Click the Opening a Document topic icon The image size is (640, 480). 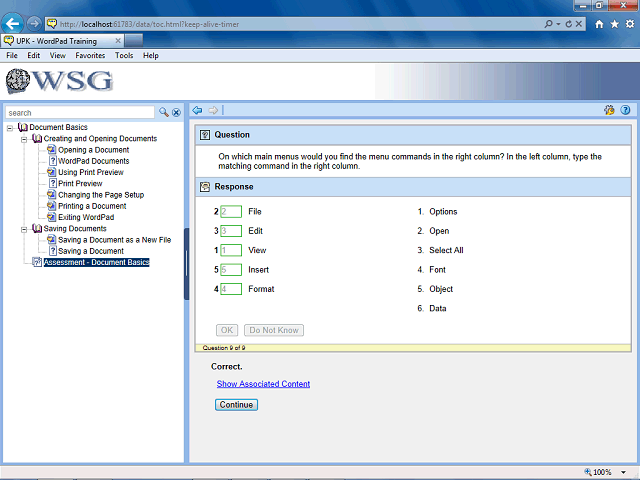tap(51, 149)
